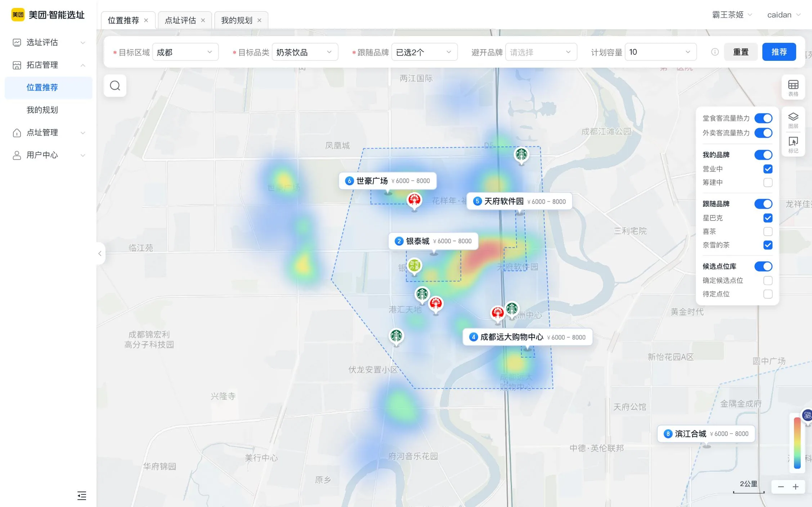Click Starbucks pin near top of dashed area
Screen dimensions: 812x507
point(521,155)
